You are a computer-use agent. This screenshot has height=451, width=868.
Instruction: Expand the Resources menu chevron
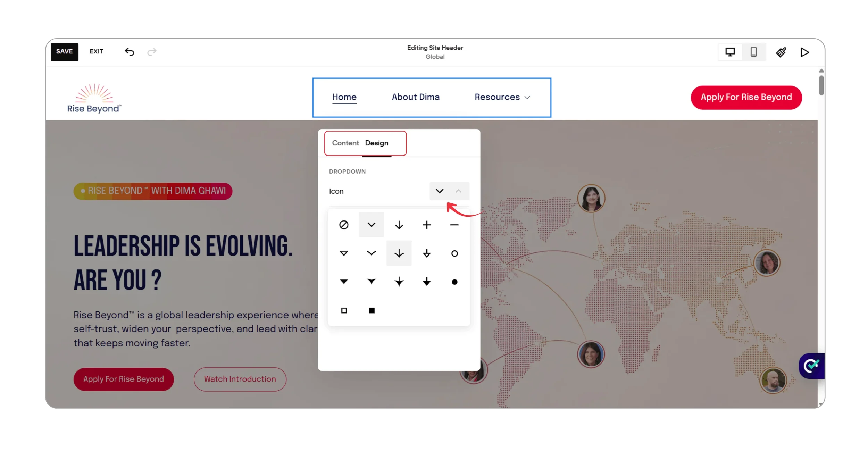click(527, 98)
